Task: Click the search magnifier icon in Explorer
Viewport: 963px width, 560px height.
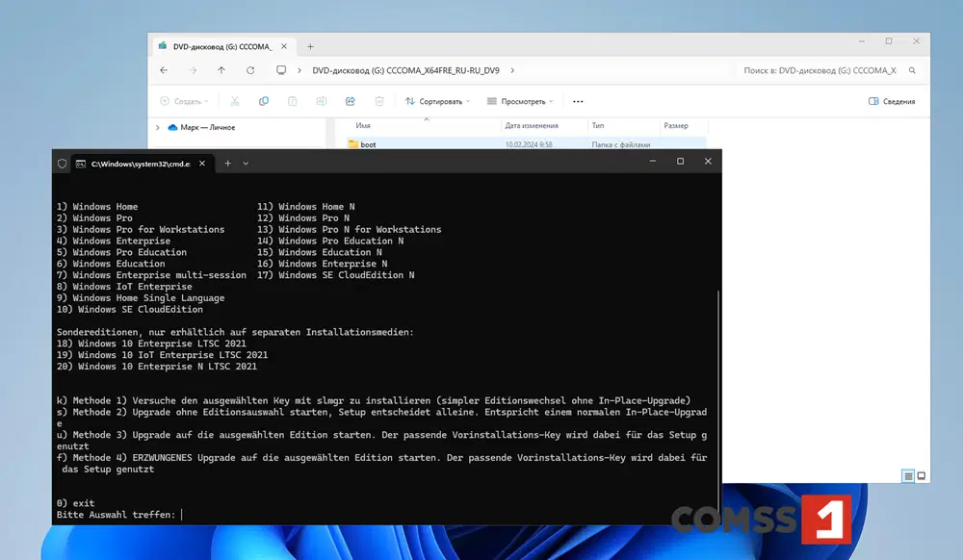Action: coord(912,70)
